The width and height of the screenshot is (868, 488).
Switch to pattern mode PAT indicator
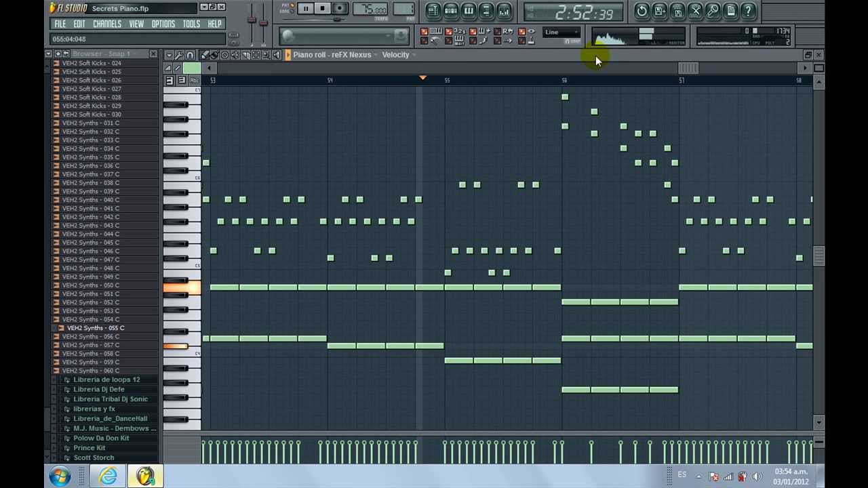(288, 5)
